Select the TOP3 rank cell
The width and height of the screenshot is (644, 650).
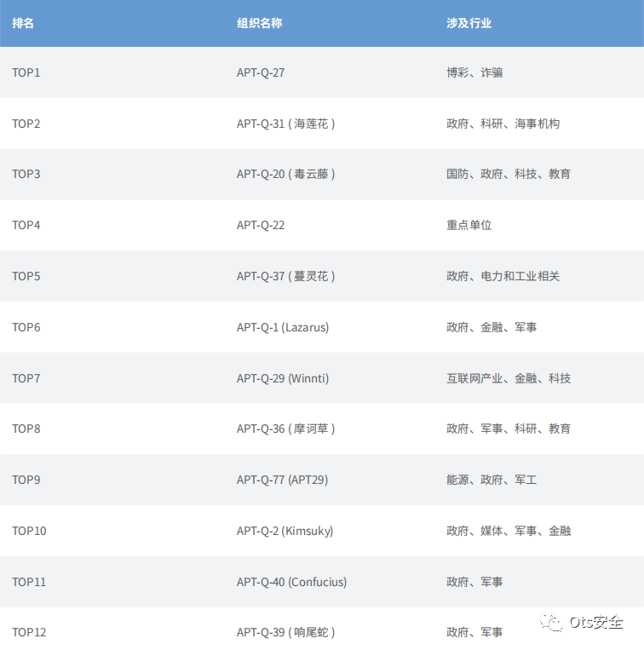pyautogui.click(x=26, y=174)
